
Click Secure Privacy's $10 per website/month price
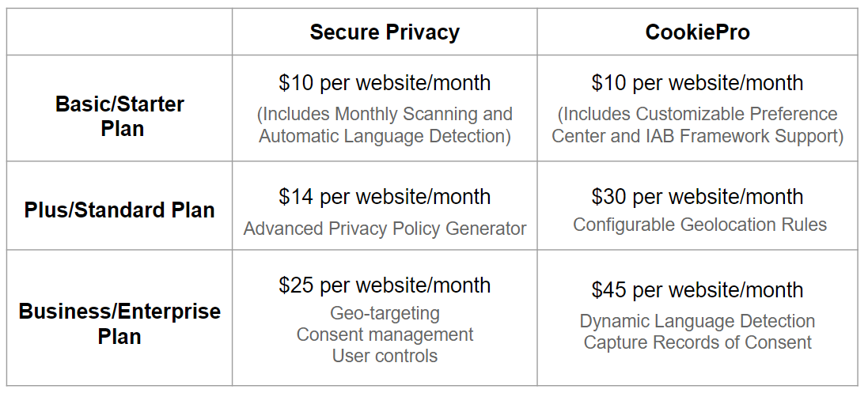coord(385,83)
